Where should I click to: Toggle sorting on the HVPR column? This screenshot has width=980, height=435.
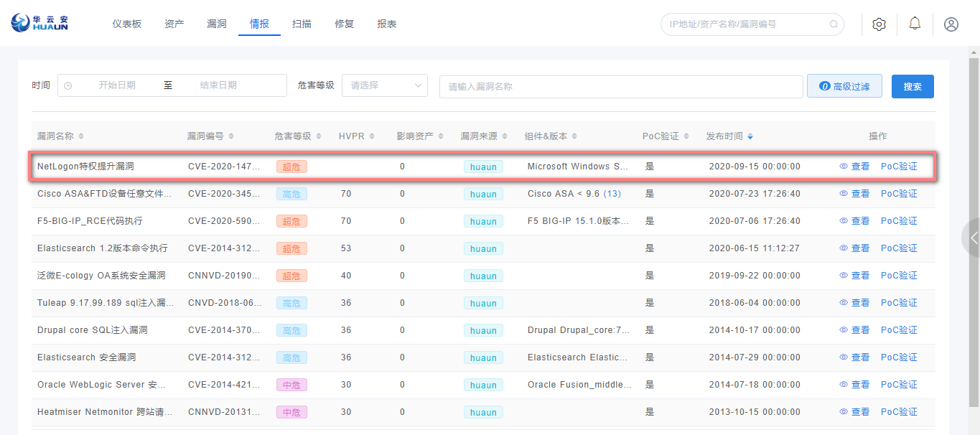(x=370, y=135)
